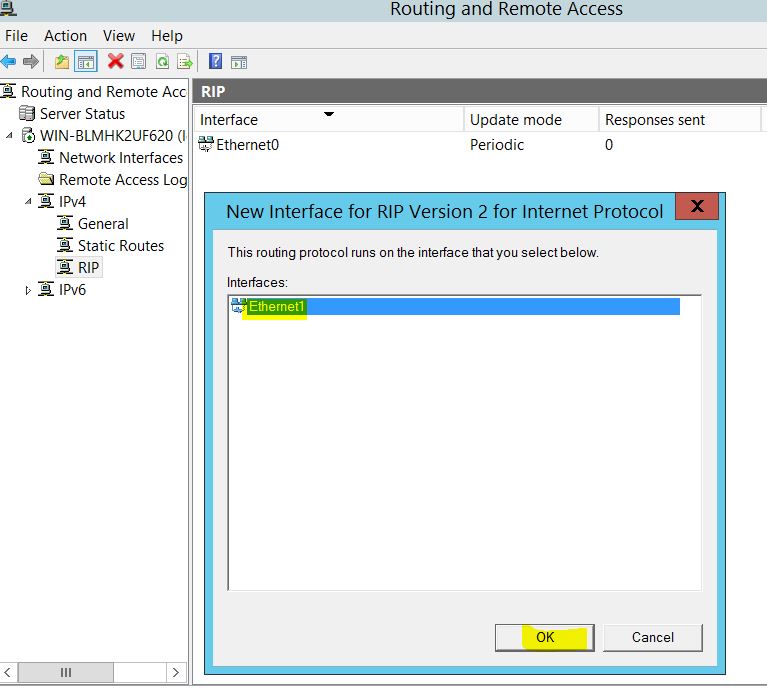Collapse the WIN-BLMHK2UF620 server node
767x691 pixels.
[x=10, y=136]
